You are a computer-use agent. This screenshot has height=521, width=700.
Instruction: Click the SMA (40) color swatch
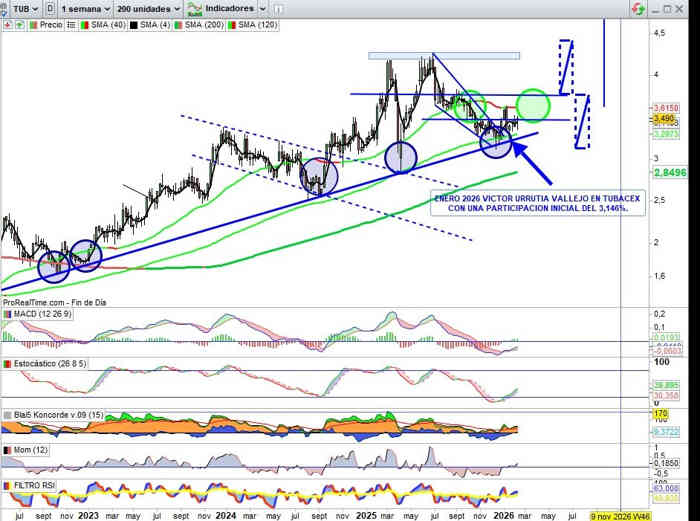(83, 24)
